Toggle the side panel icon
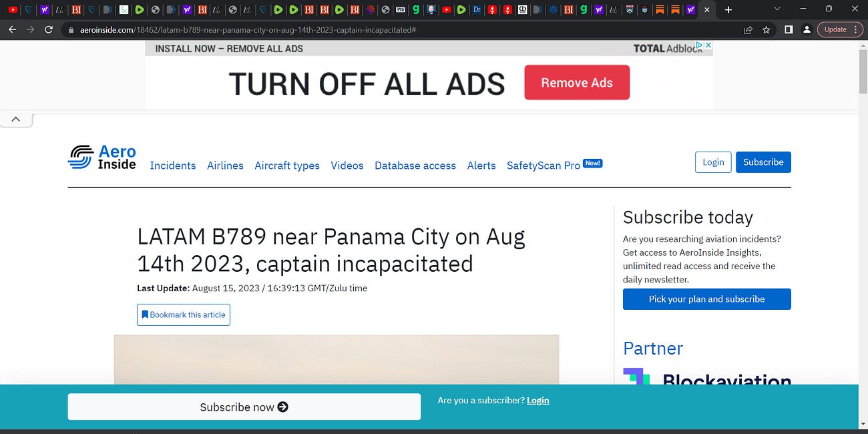Viewport: 868px width, 434px height. [788, 29]
